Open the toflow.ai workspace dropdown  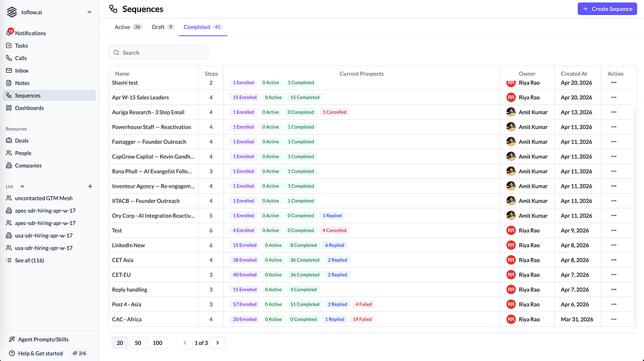pyautogui.click(x=89, y=12)
